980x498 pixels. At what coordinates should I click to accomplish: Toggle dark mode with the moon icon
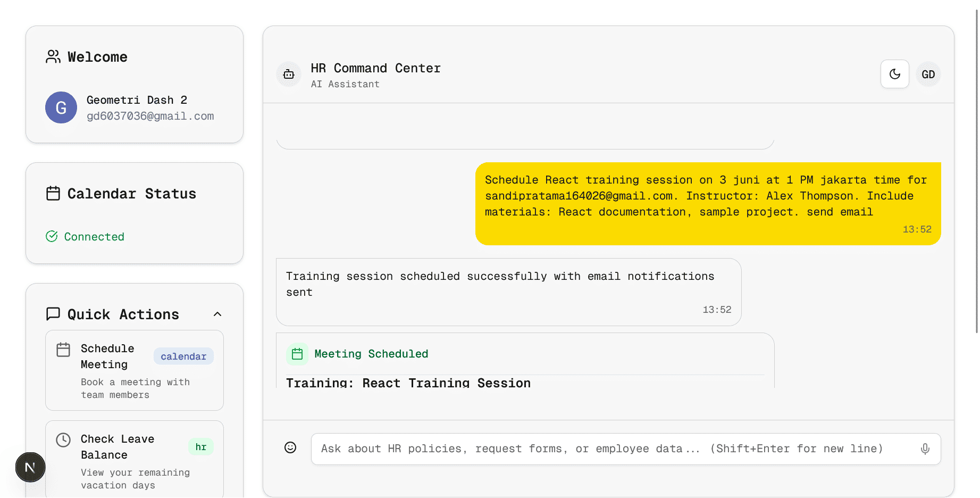tap(895, 74)
